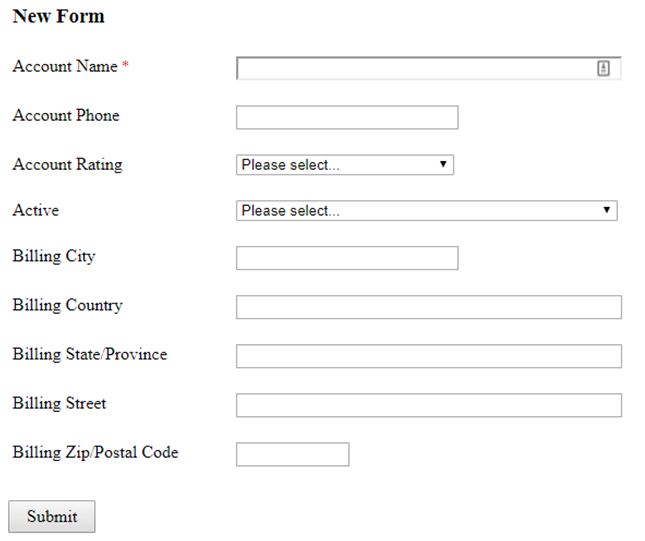This screenshot has width=645, height=541.
Task: Click the Billing Street input field
Action: [429, 405]
